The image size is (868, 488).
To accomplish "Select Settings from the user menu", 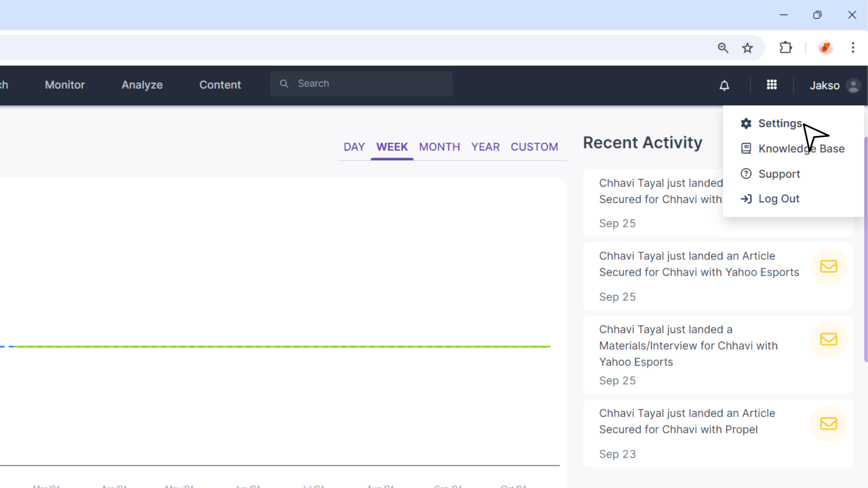I will [x=780, y=123].
